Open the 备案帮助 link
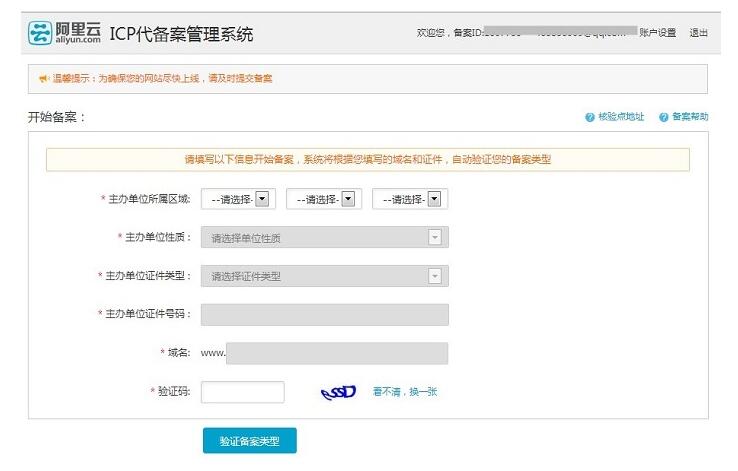 [690, 118]
